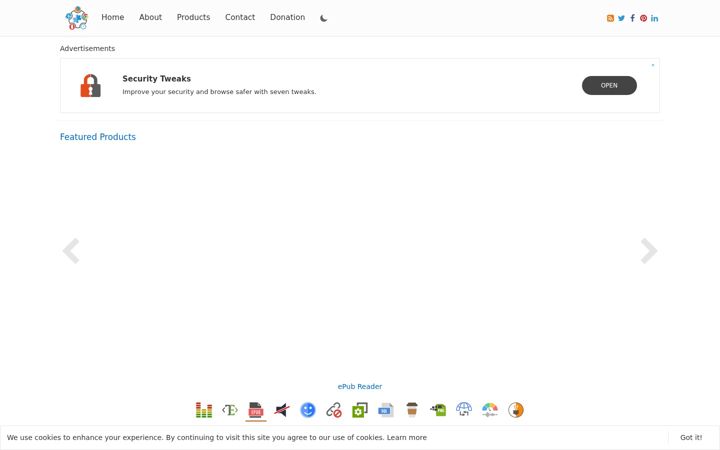Select the green PNG file product icon
720x450 pixels.
point(438,410)
